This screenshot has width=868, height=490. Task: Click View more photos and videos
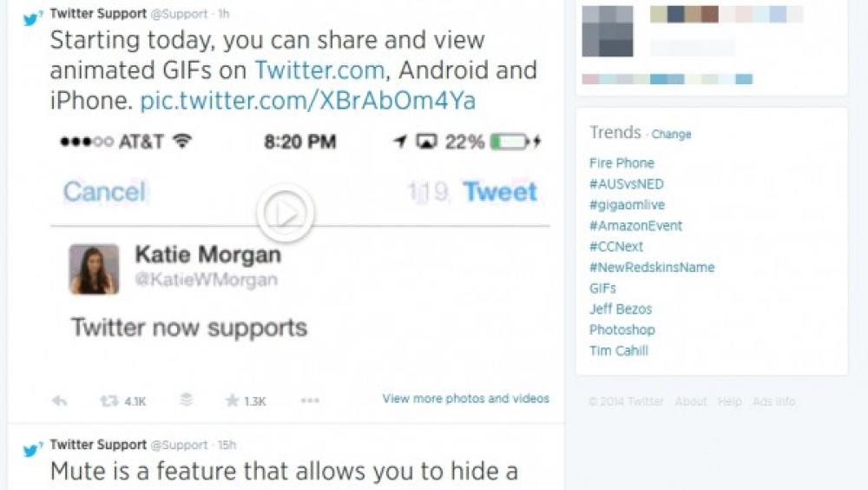tap(465, 399)
